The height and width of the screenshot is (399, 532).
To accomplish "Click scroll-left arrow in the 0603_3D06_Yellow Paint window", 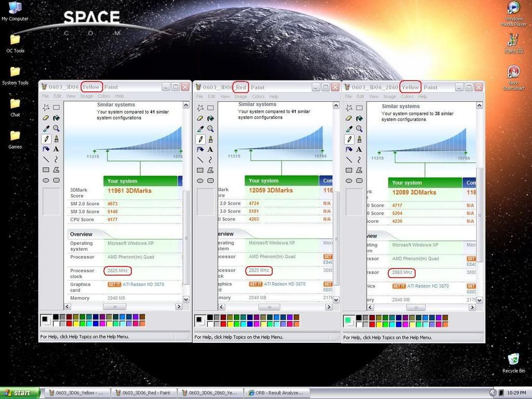I will tap(67, 307).
